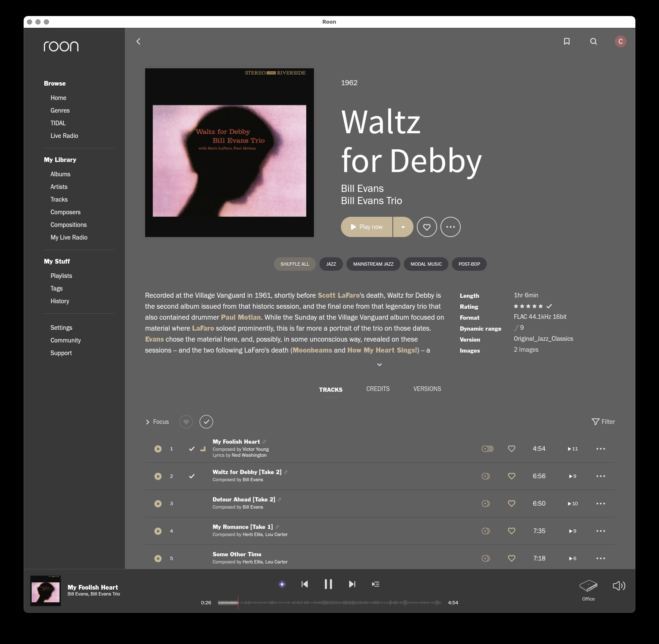Favorite the album with heart button
The height and width of the screenshot is (644, 659).
click(427, 227)
